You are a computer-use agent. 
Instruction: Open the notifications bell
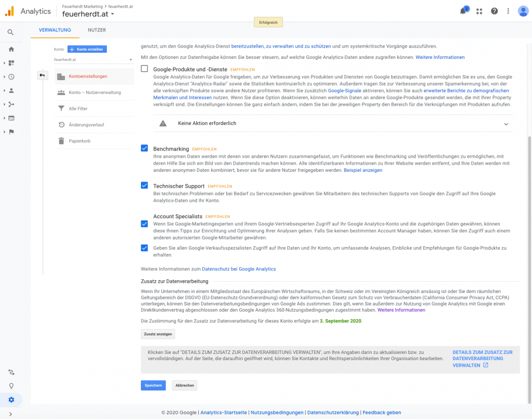tap(463, 11)
